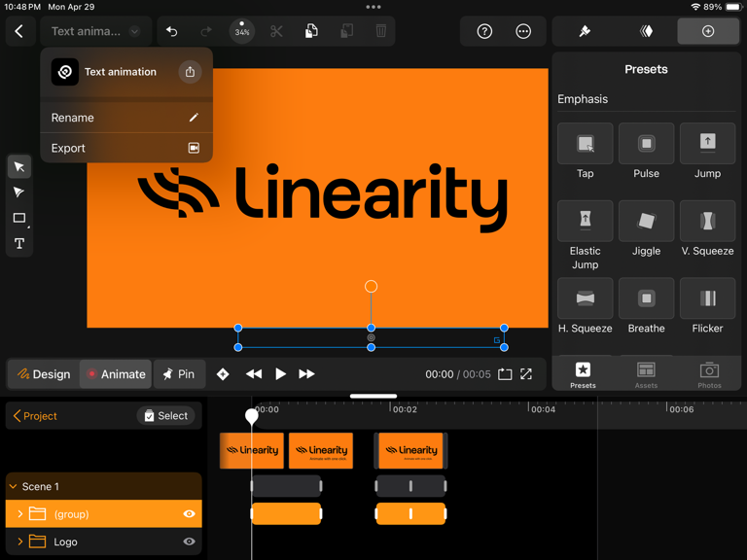Select the first orange (group) animation clip
The height and width of the screenshot is (560, 747).
coord(286,513)
